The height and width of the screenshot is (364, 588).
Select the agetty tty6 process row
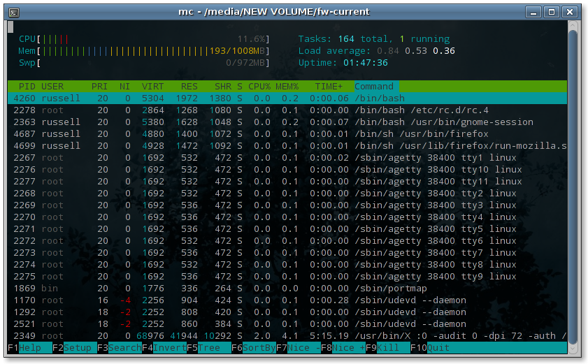tap(287, 240)
